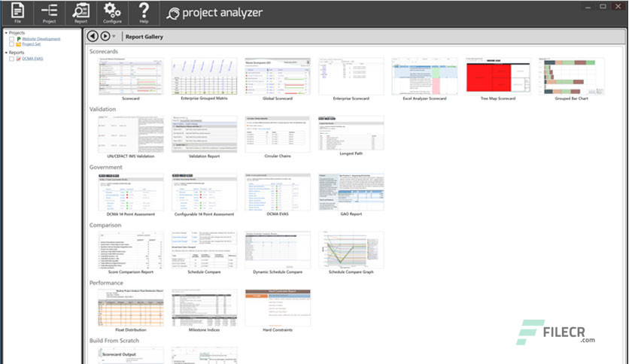Open the Enterprise Grouped Matrix report

point(204,76)
